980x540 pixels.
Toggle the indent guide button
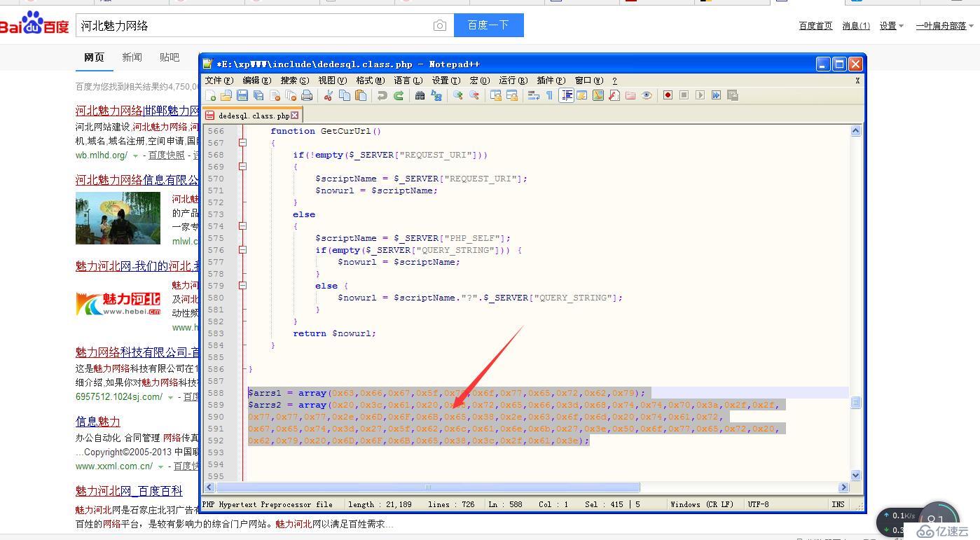coord(567,95)
